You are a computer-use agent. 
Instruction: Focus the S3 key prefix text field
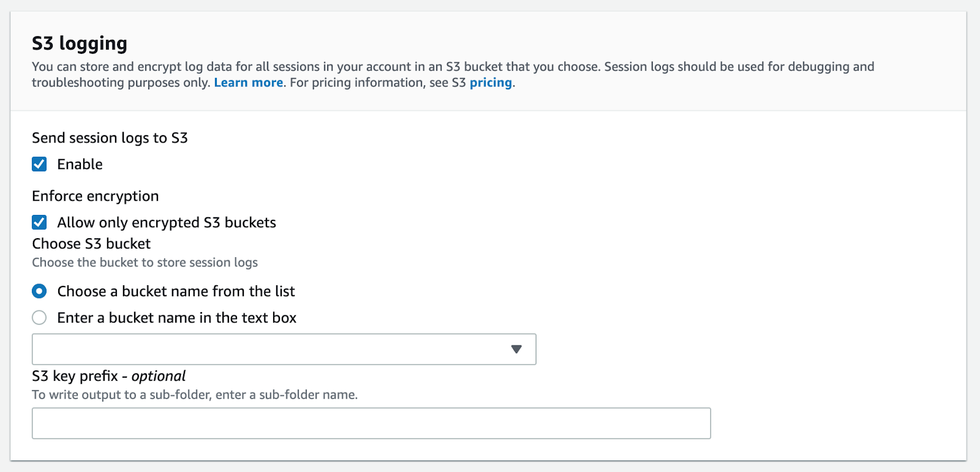tap(371, 423)
